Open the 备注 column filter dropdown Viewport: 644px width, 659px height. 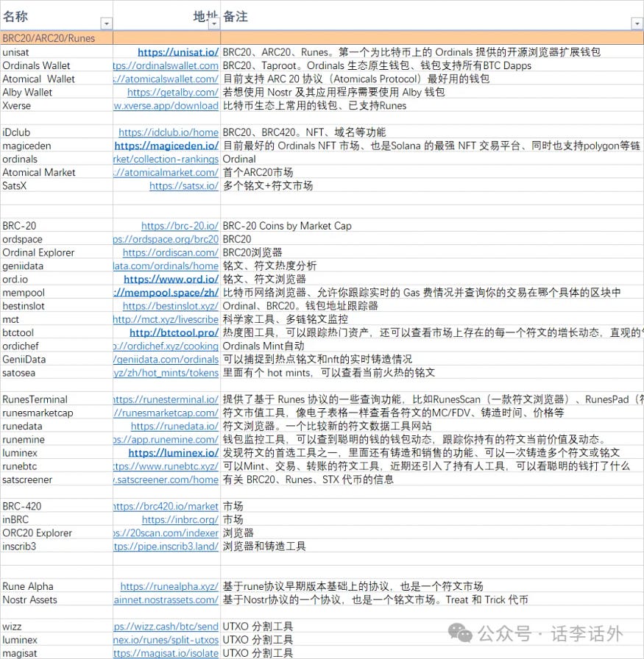(x=637, y=24)
